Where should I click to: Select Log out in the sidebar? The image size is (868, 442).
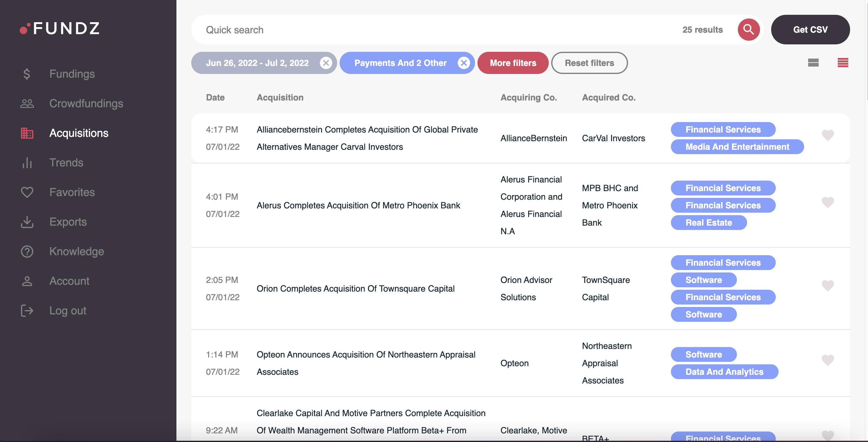(68, 310)
